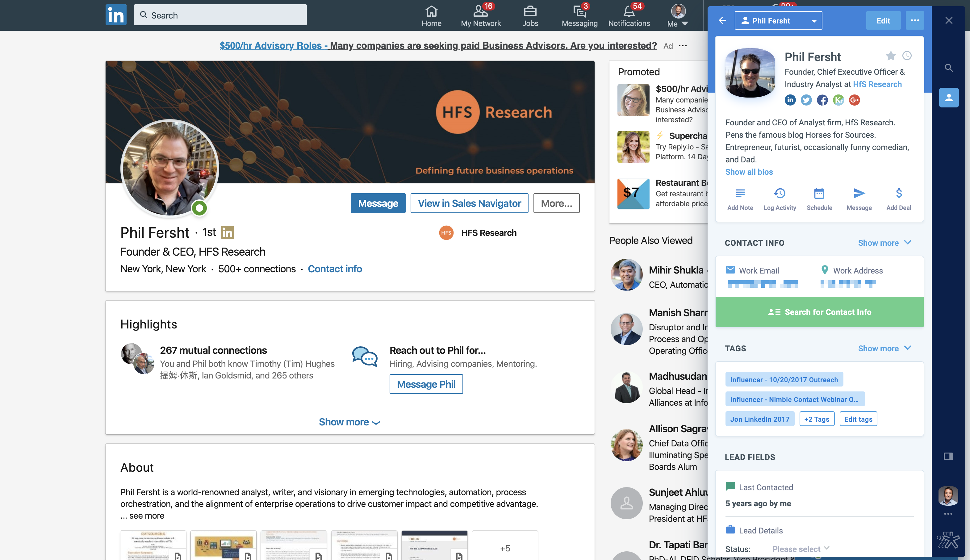
Task: Show the +2 Tags
Action: click(817, 419)
